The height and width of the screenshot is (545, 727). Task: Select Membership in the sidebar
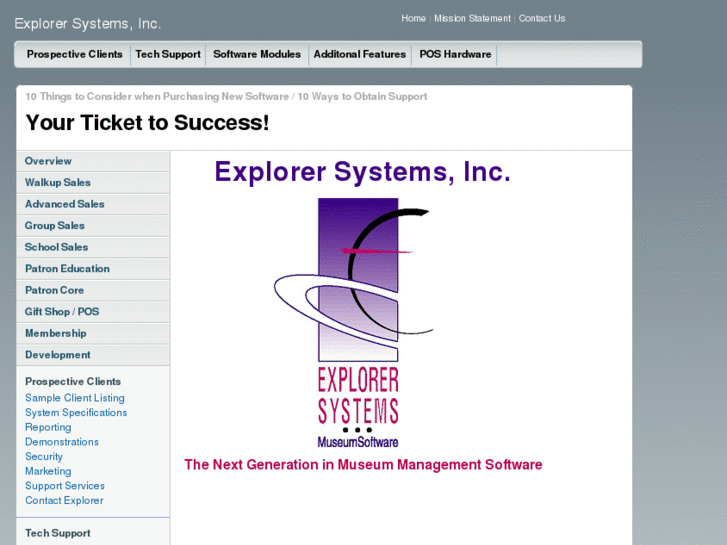93,333
